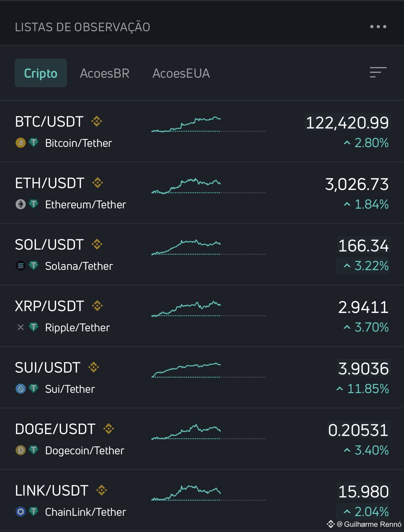Click the Tether icon in Ripple/Tether row
The height and width of the screenshot is (532, 404).
[x=33, y=327]
